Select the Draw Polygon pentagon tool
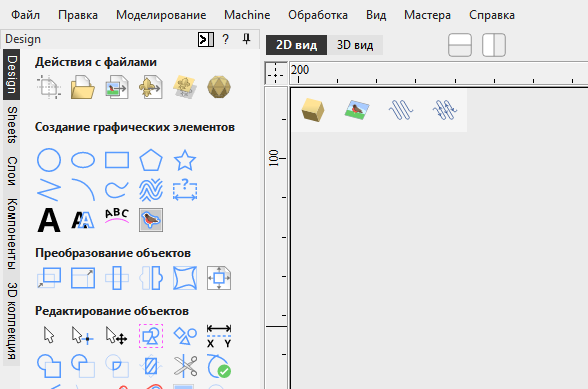588x389 pixels. point(151,160)
